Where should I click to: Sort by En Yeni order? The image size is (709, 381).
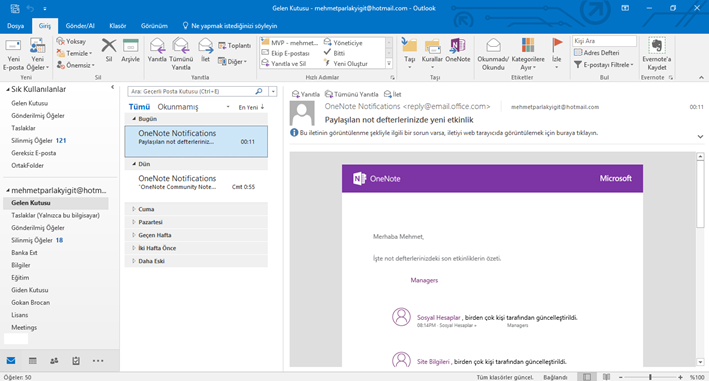coord(251,107)
